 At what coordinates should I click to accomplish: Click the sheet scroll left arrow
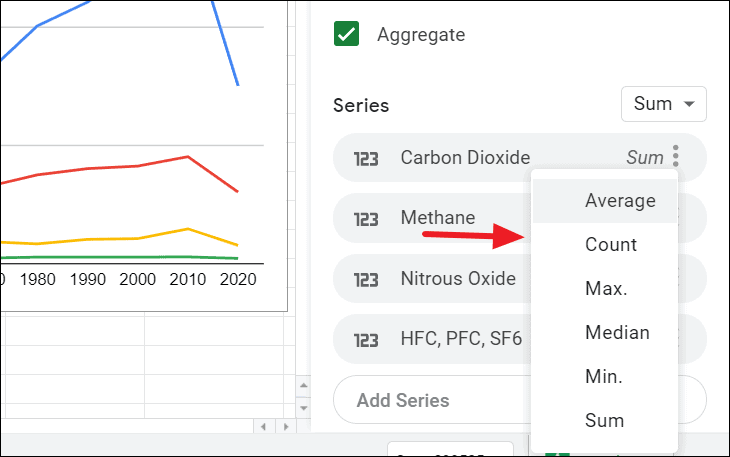[264, 427]
